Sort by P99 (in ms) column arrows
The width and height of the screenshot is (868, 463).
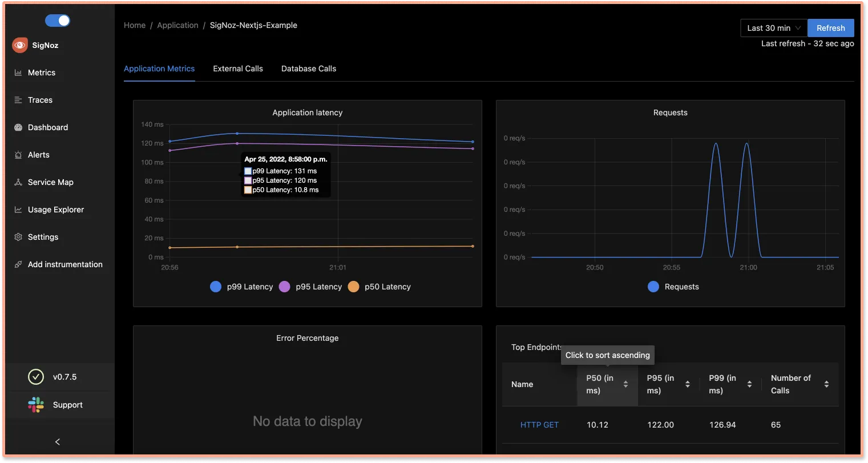749,384
